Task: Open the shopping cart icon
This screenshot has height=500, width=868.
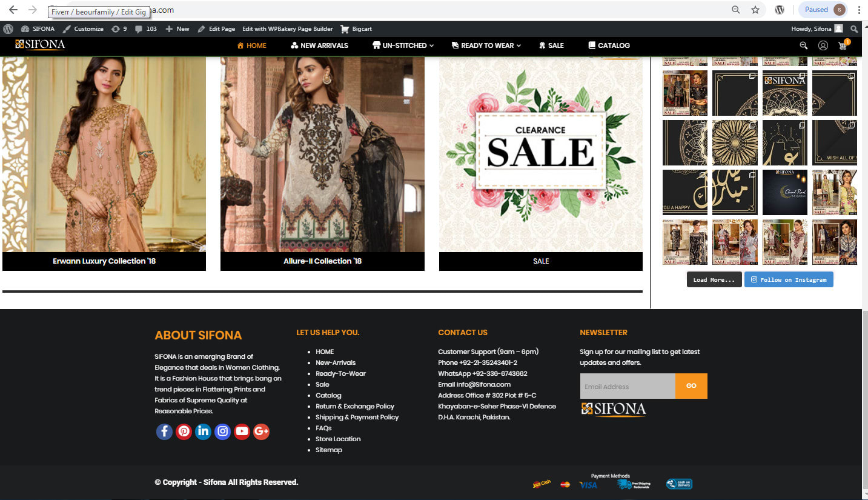Action: pos(843,45)
